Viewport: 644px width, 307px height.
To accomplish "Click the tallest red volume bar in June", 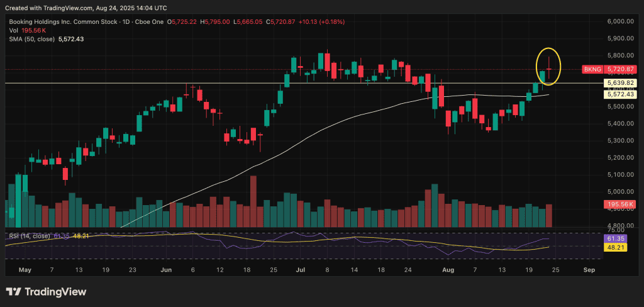I will coord(253,201).
